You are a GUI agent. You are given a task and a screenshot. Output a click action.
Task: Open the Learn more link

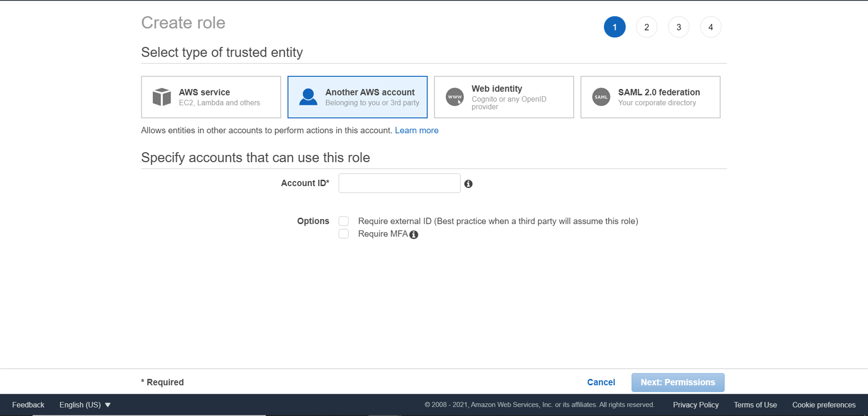click(417, 131)
